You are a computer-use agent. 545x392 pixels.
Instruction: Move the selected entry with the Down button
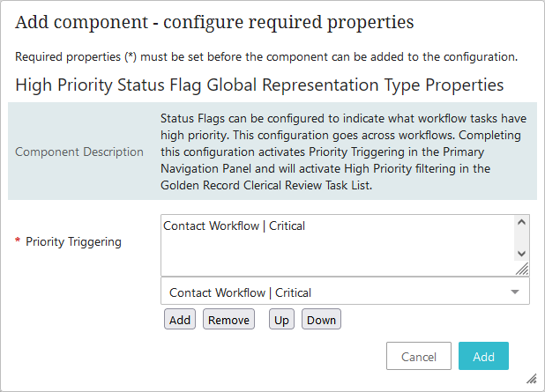click(321, 320)
